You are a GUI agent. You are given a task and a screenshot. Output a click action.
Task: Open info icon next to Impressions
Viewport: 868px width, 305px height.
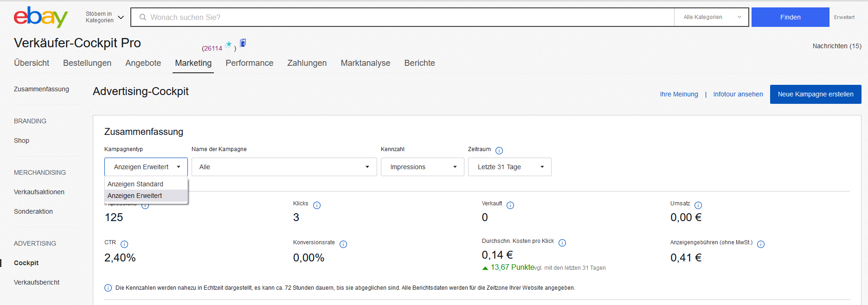coord(145,205)
